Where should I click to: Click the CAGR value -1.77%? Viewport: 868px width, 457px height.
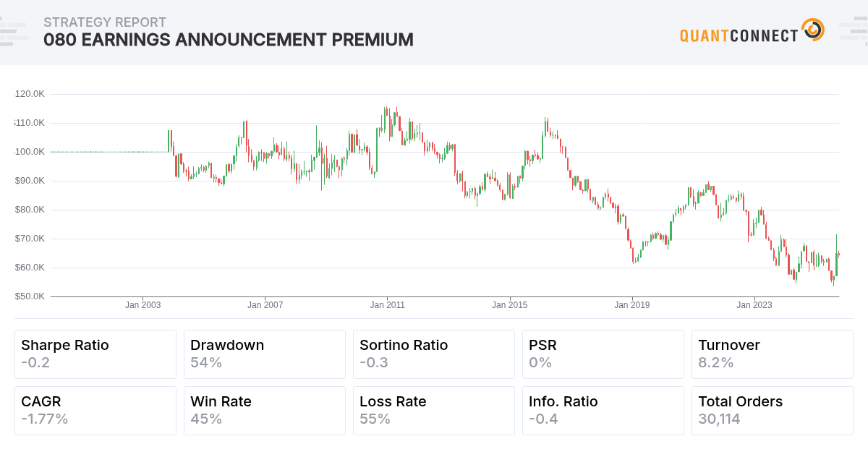pyautogui.click(x=45, y=419)
